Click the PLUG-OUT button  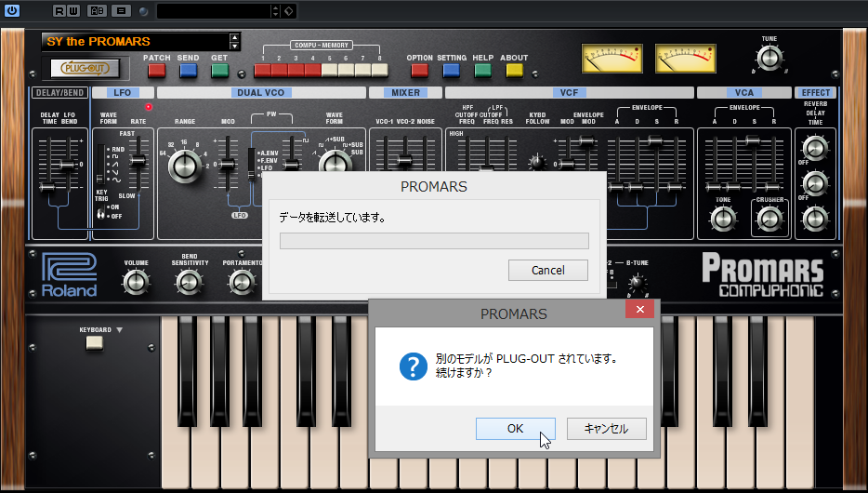tap(85, 68)
